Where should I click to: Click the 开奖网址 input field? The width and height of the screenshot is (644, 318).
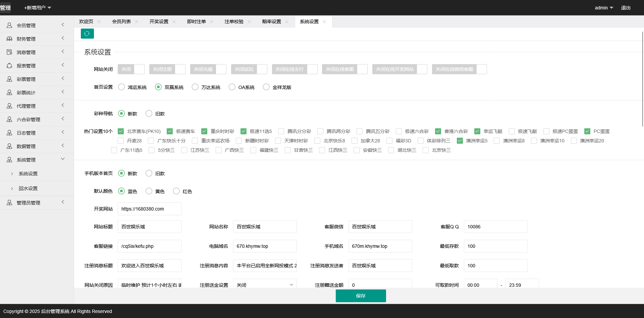click(149, 209)
